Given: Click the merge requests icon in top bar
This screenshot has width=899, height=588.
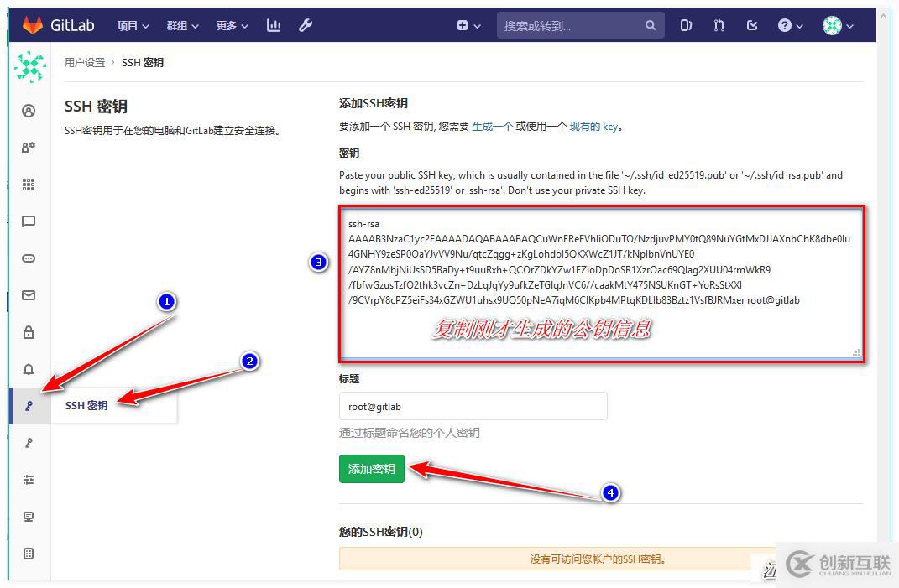Looking at the screenshot, I should tap(719, 25).
